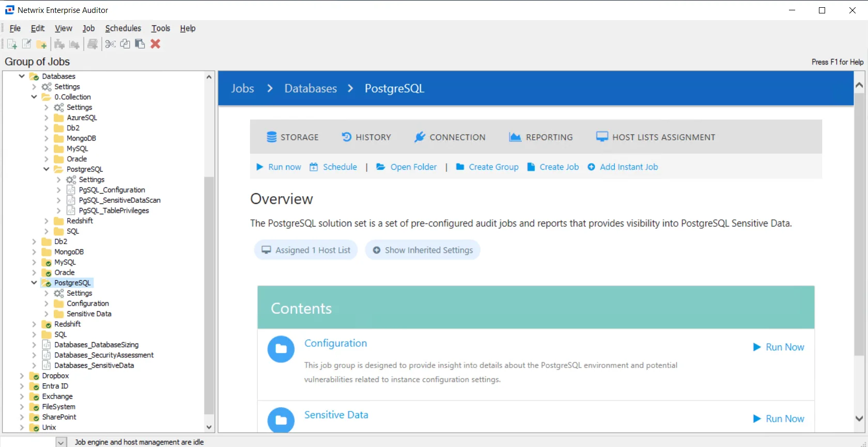Click the Sensitive Data round folder icon
The image size is (868, 447).
(281, 420)
